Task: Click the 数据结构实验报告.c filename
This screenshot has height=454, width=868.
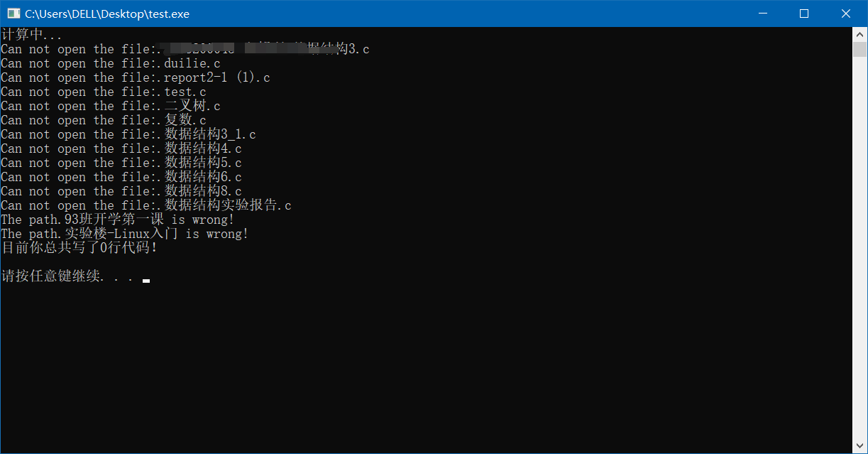Action: coord(228,205)
